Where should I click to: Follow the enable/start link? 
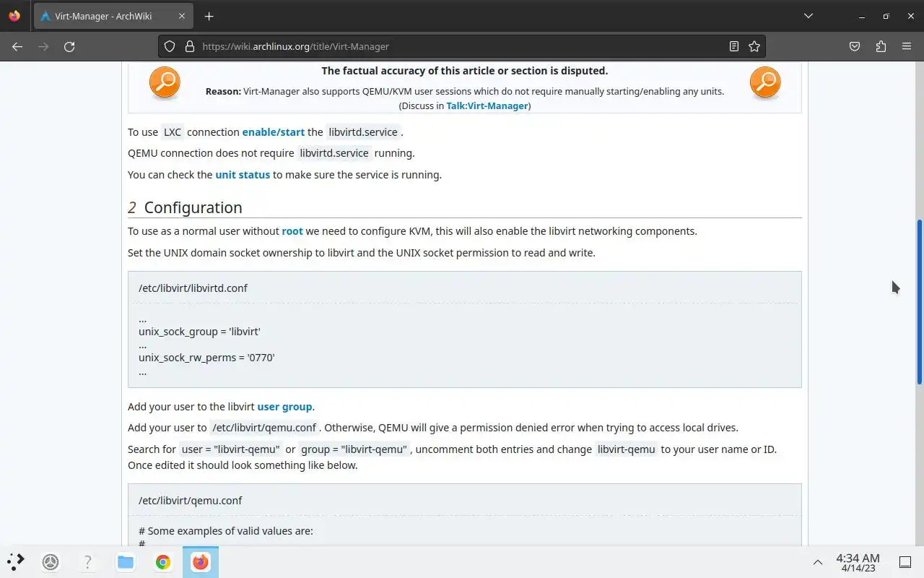(273, 132)
